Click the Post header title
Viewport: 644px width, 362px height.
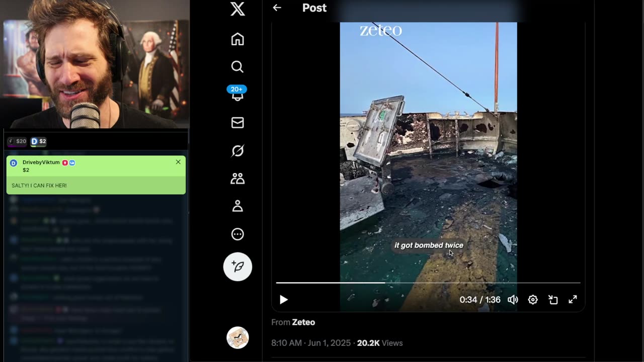314,8
